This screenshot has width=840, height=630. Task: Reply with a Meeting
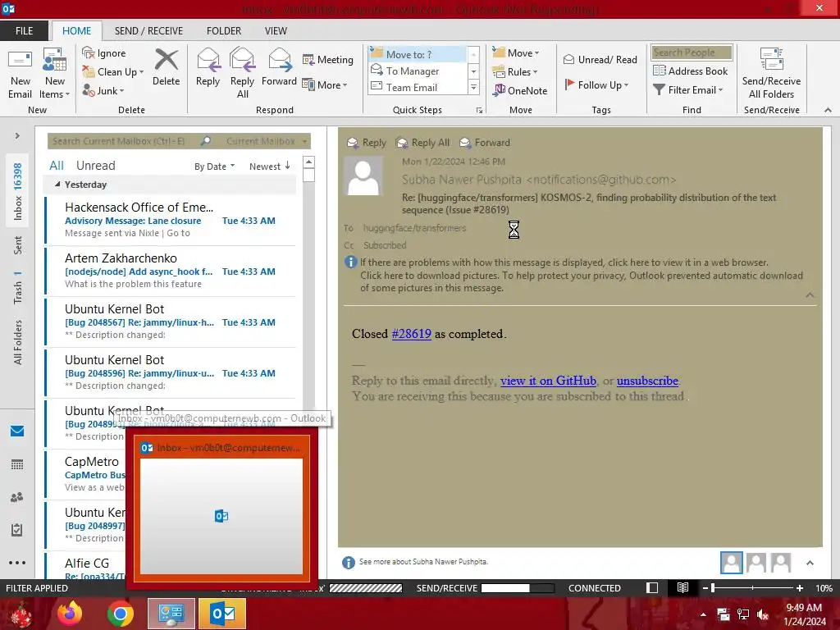click(328, 59)
